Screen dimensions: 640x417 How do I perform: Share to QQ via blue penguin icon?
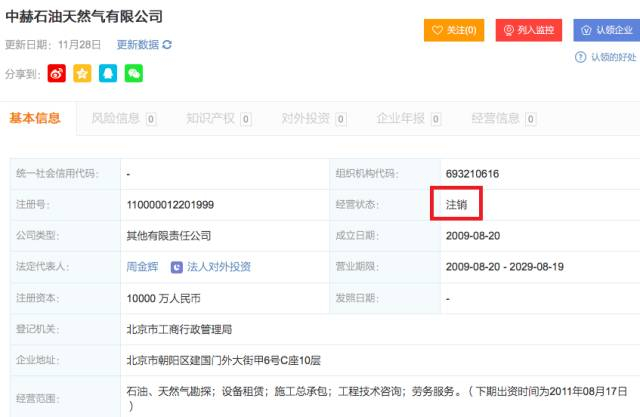(108, 73)
